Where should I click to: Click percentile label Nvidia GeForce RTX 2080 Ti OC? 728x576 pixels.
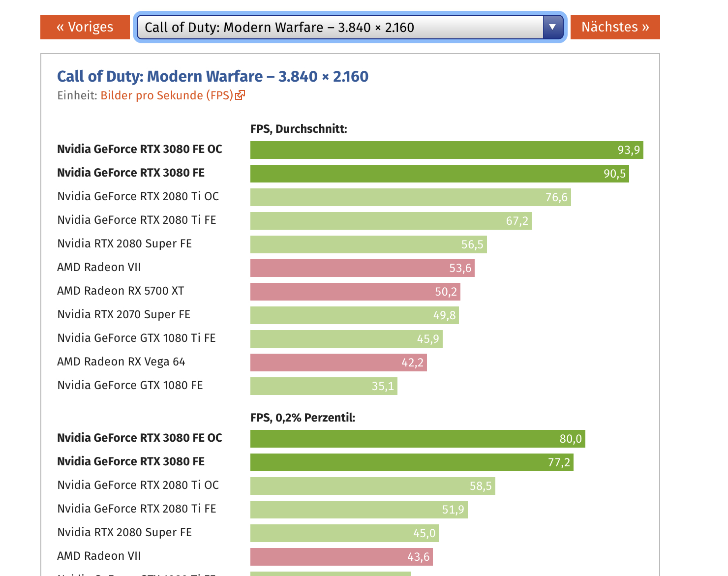(x=138, y=485)
